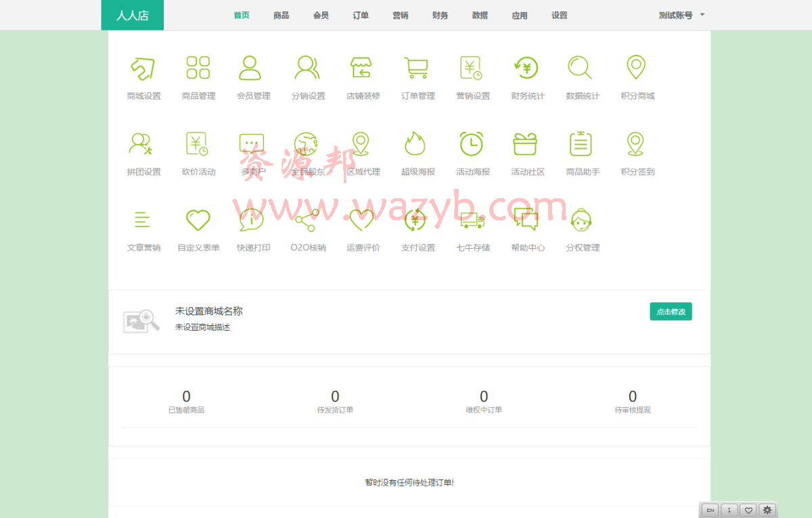Open 待发货订单 pending shipment count
The width and height of the screenshot is (812, 518).
(x=335, y=402)
